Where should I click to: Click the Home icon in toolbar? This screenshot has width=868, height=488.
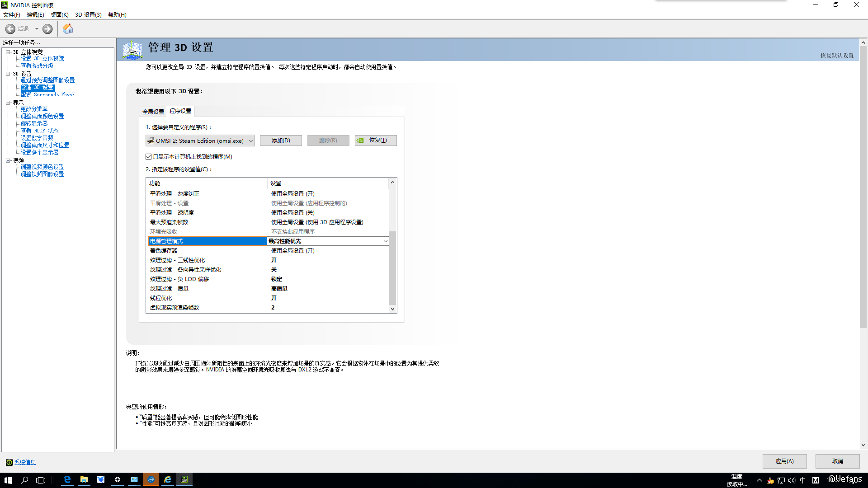(x=68, y=29)
